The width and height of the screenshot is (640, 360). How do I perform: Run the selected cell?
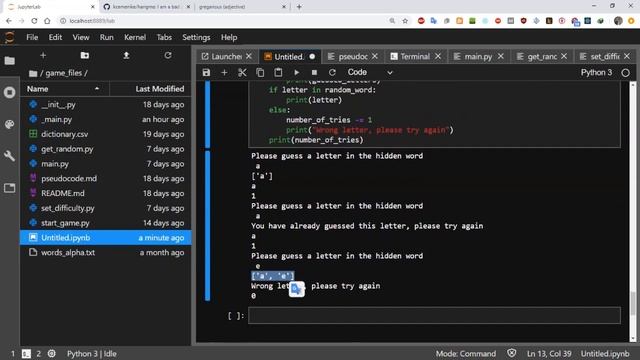click(296, 73)
